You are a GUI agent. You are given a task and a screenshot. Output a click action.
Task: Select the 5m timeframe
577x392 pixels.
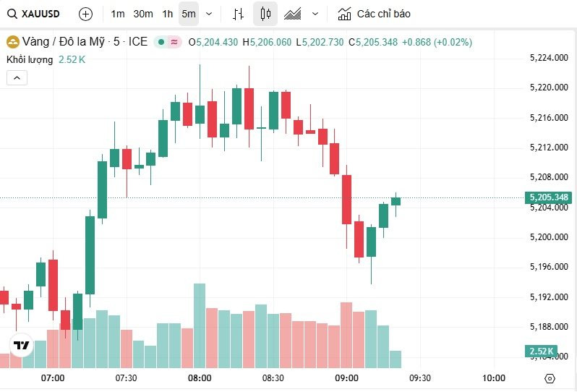pyautogui.click(x=189, y=14)
